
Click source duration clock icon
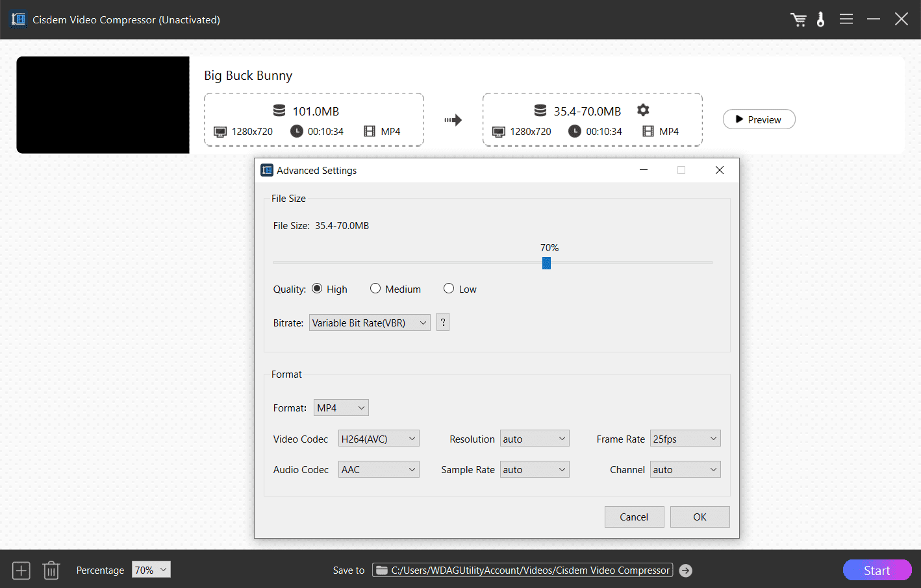coord(297,131)
